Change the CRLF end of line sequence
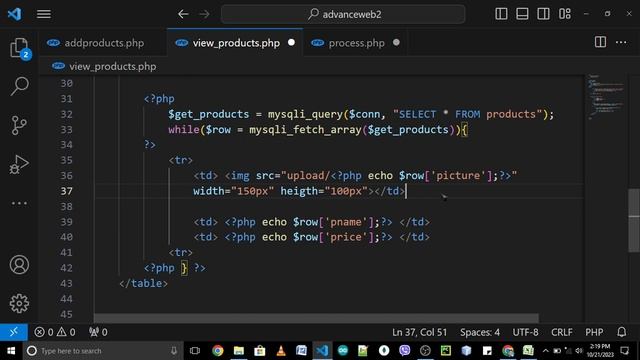The width and height of the screenshot is (640, 360). [562, 332]
